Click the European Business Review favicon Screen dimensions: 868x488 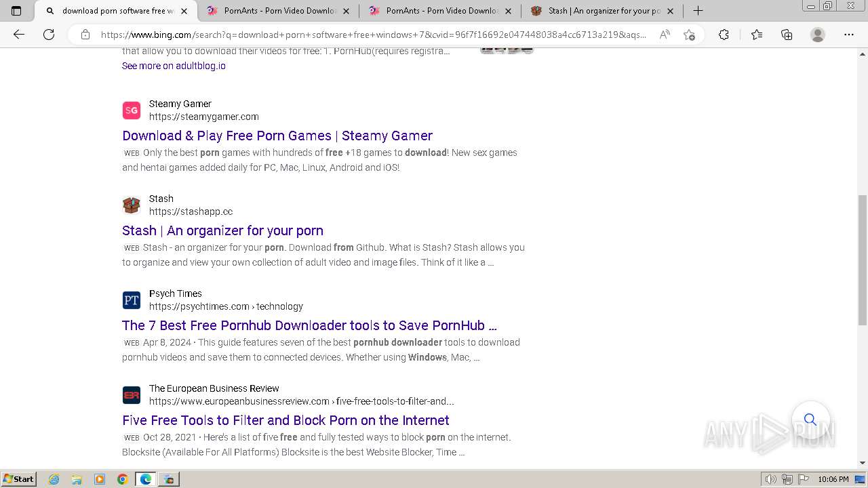[132, 395]
